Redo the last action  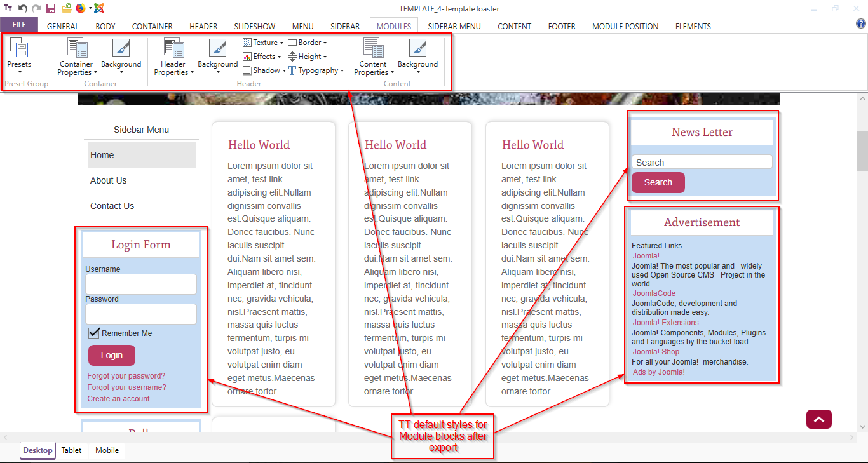(x=36, y=8)
